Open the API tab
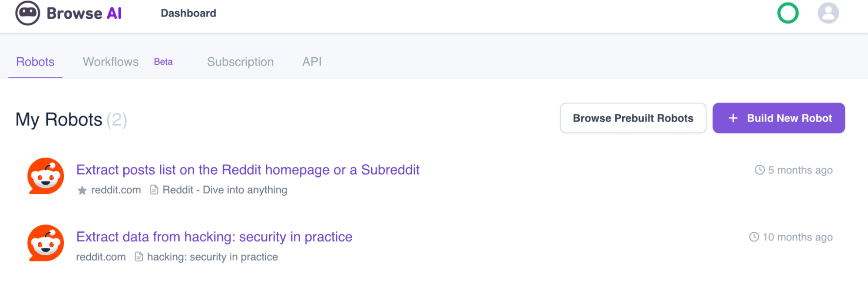 tap(311, 62)
